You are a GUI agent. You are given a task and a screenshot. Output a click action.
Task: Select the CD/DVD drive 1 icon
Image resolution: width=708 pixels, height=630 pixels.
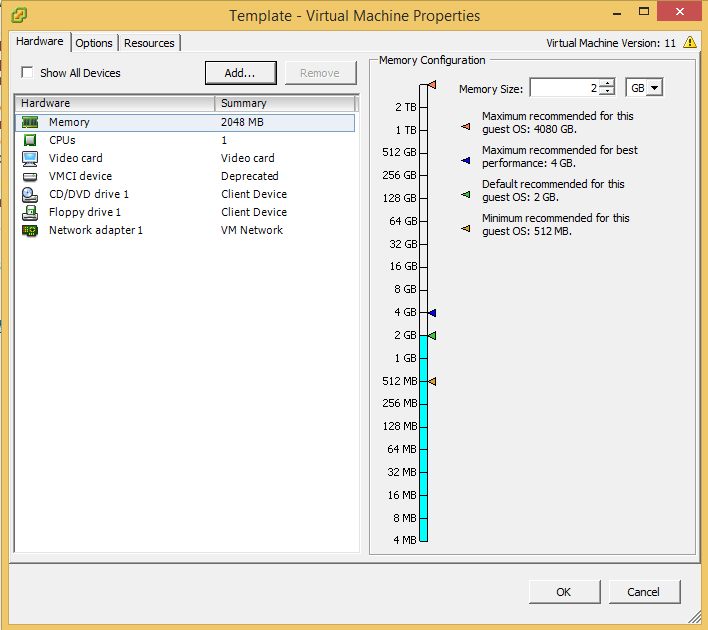pyautogui.click(x=30, y=194)
